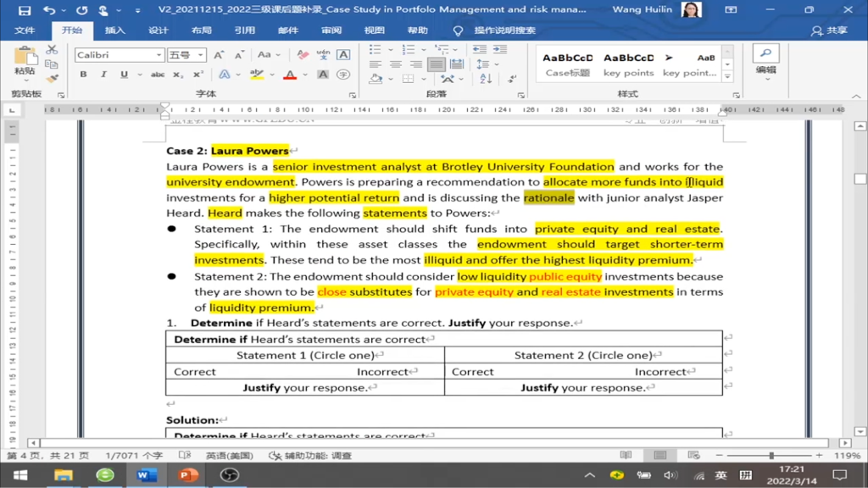Apply the bullet list icon
Screen dimensions: 868x488
(x=376, y=50)
